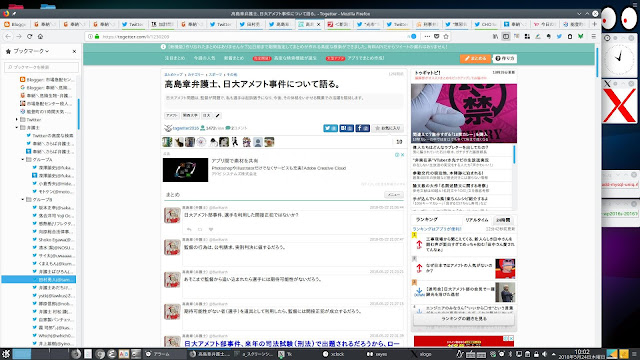Switch to the Blogger browser tab
This screenshot has width=640, height=360.
point(16,24)
